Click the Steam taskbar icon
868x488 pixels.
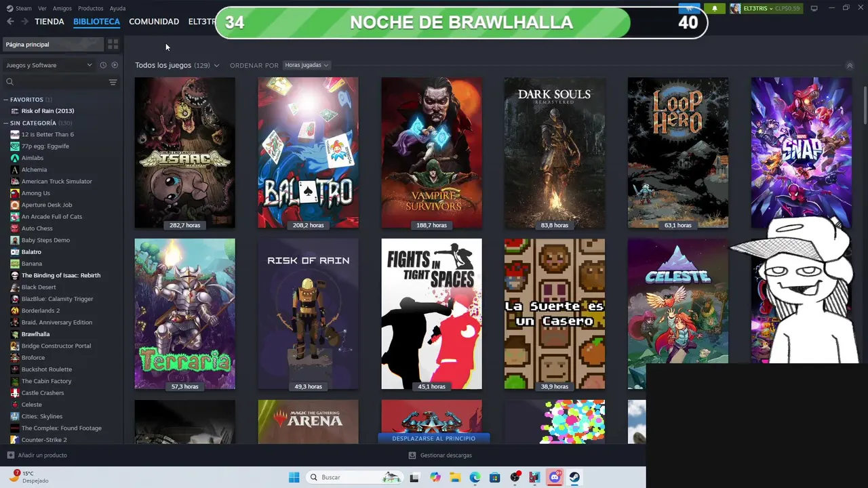click(x=574, y=477)
